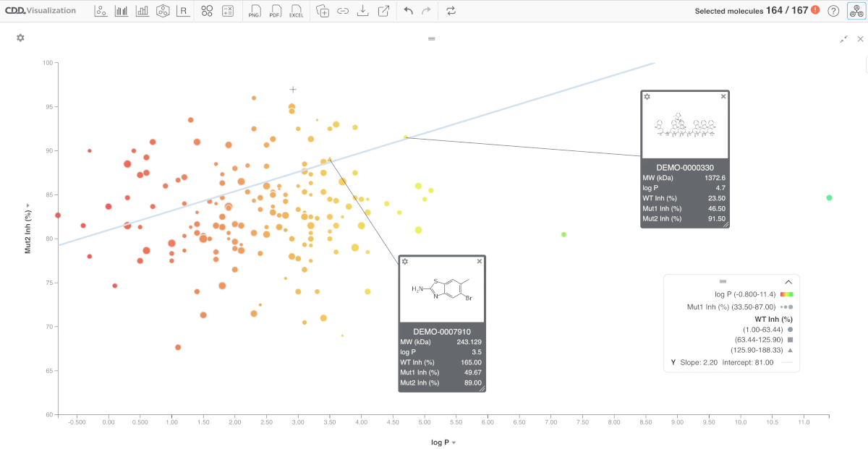The image size is (868, 449).
Task: Switch to the histogram chart type
Action: 122,11
